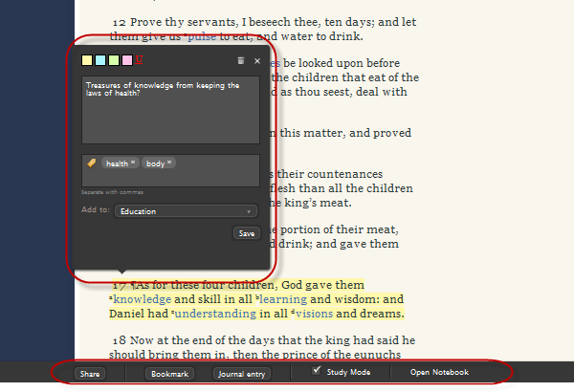Viewport: 574px width, 392px height.
Task: Delete the note with trash icon
Action: click(x=241, y=61)
